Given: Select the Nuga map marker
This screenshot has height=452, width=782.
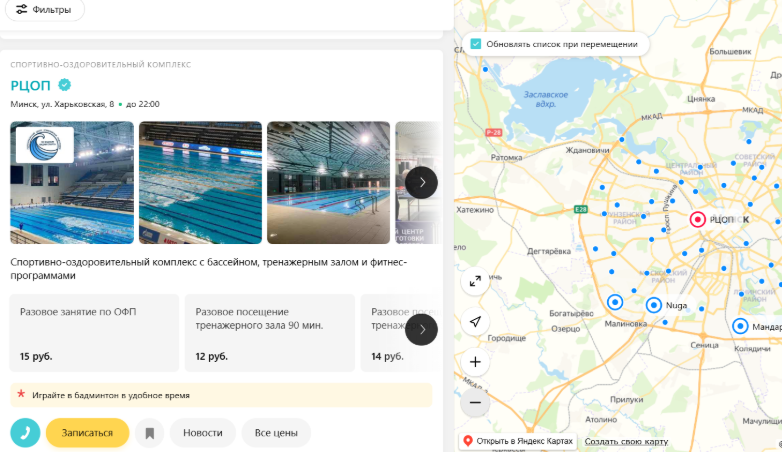Looking at the screenshot, I should [654, 305].
